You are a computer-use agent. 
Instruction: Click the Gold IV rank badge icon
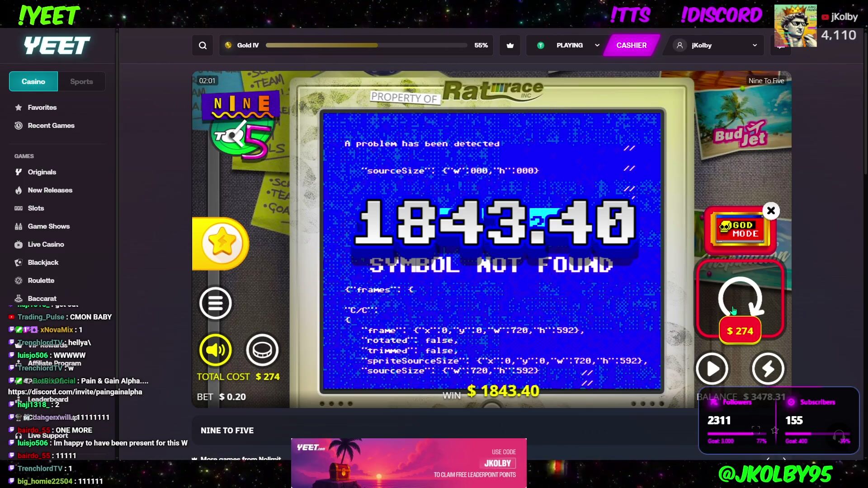click(228, 45)
